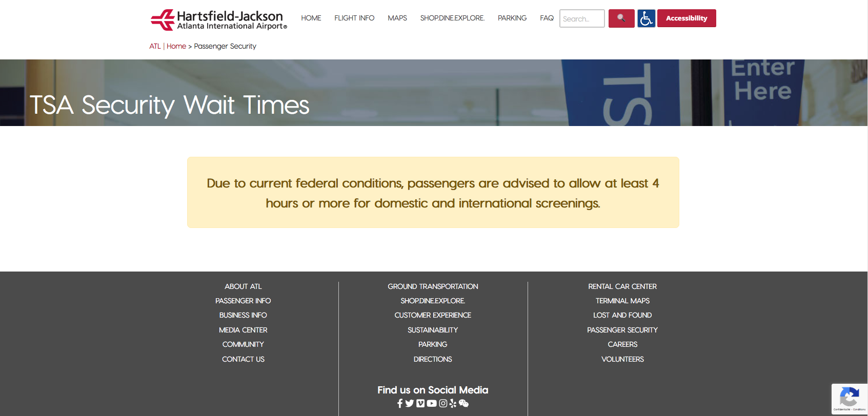Select MAPS in the top navigation
868x416 pixels.
pos(397,18)
